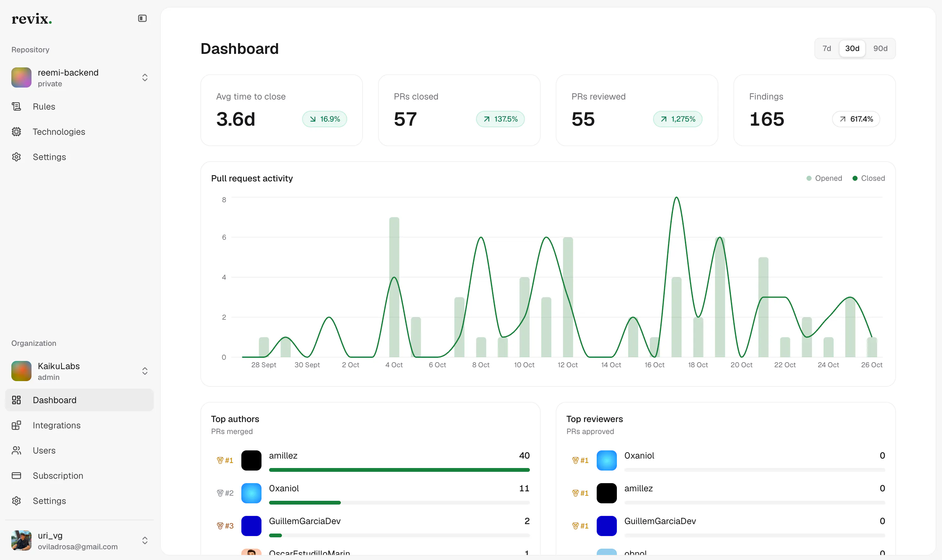Switch time range to 90d

pyautogui.click(x=880, y=48)
